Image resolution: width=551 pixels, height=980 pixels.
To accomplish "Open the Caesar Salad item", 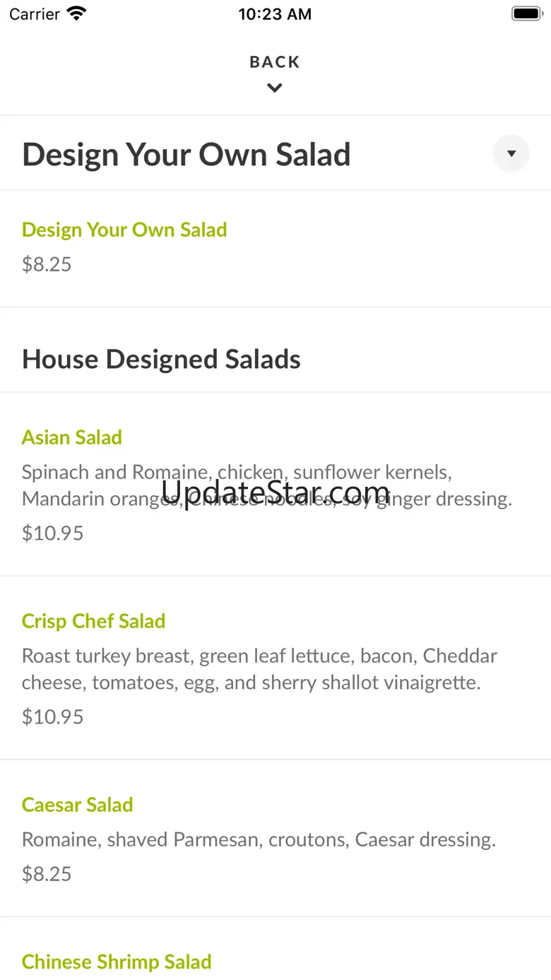I will 78,805.
